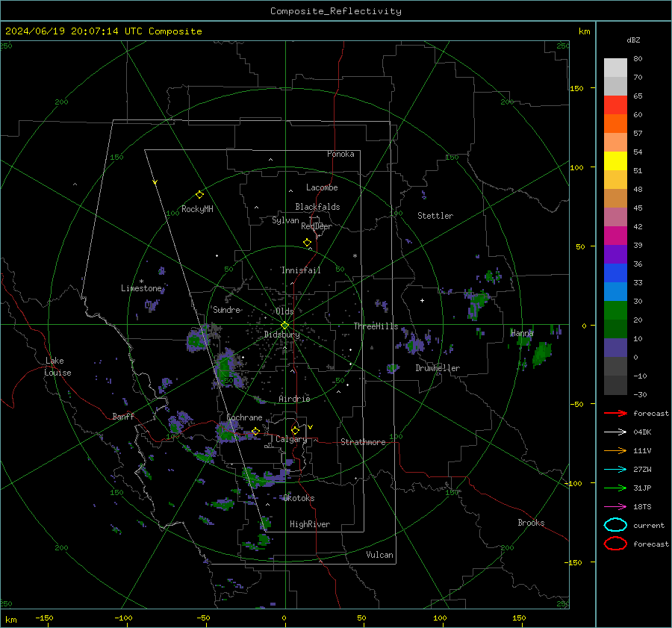
Task: Select the Limestone label
Action: (141, 288)
